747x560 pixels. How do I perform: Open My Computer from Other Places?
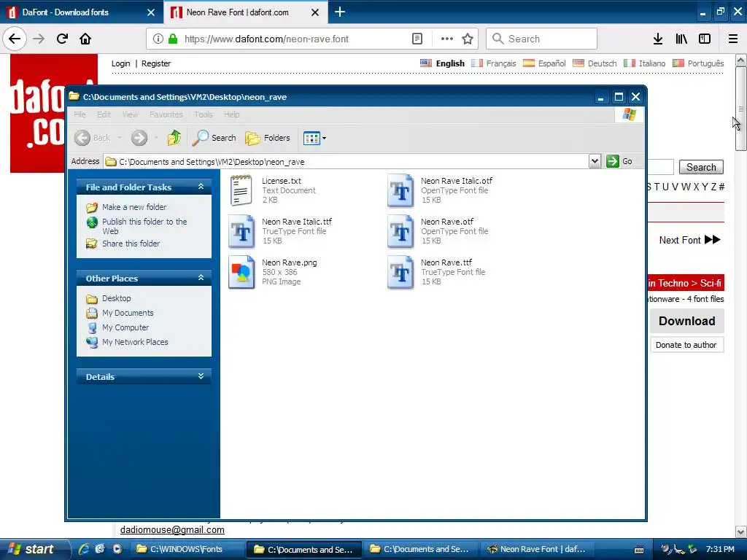[125, 327]
